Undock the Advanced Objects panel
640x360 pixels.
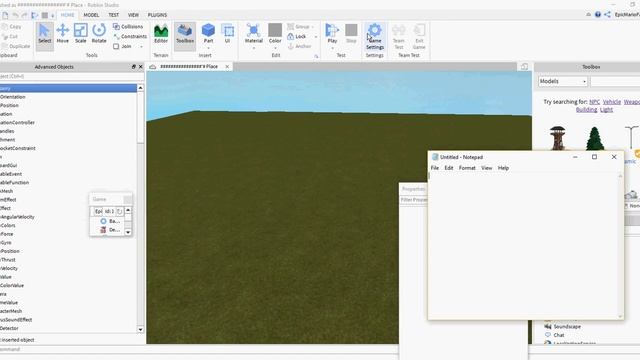pyautogui.click(x=133, y=67)
